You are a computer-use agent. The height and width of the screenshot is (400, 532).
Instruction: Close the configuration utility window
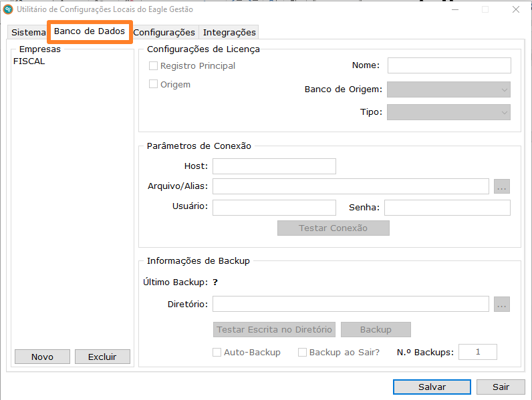516,9
